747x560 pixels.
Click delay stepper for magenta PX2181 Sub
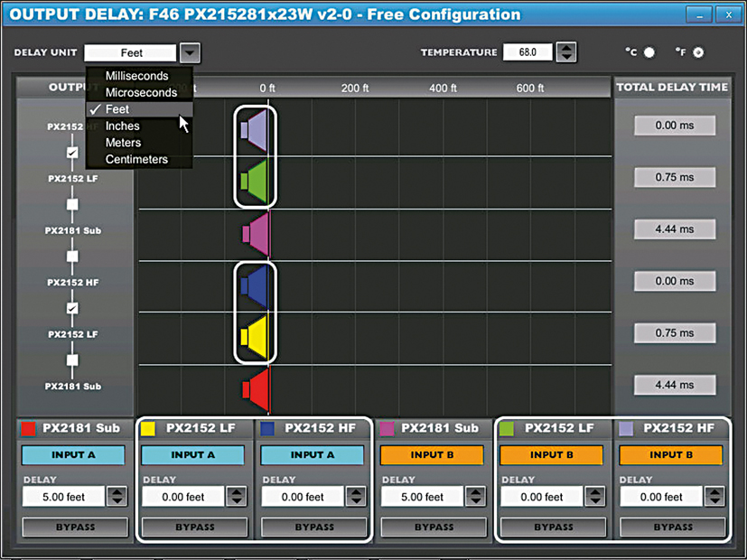(476, 497)
